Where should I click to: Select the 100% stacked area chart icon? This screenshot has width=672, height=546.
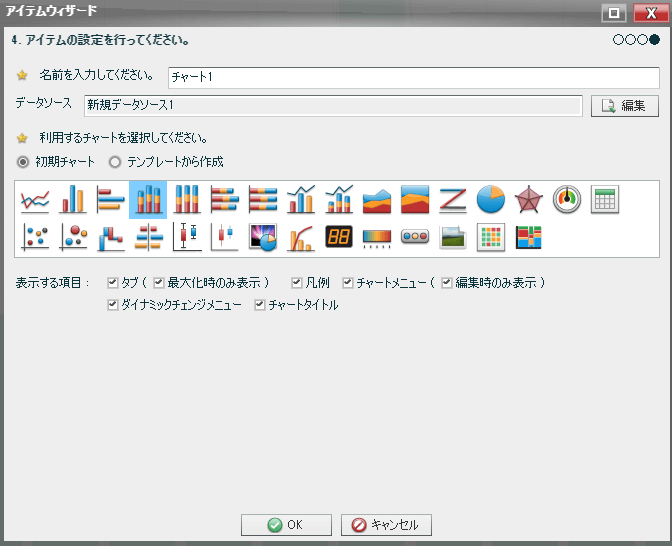click(x=415, y=200)
